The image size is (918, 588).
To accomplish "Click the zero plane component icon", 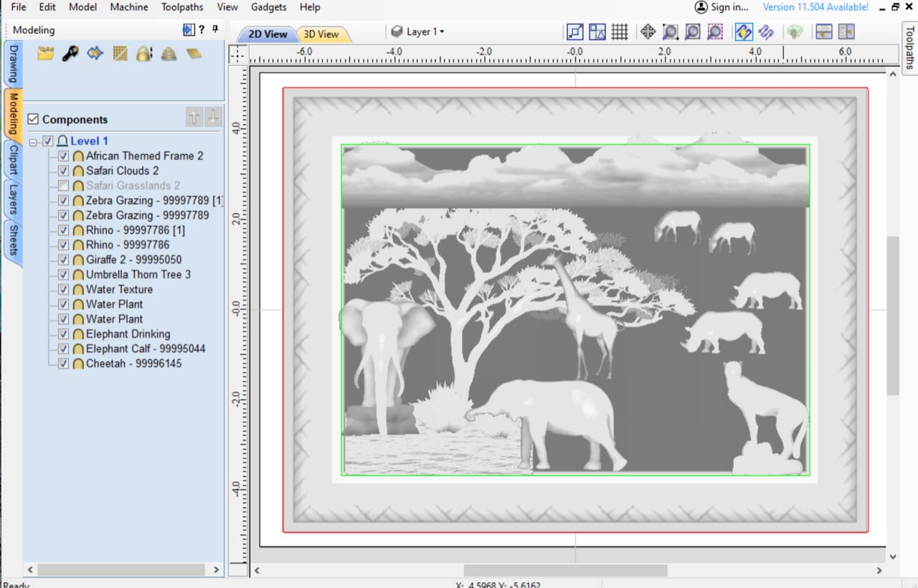I will (194, 53).
